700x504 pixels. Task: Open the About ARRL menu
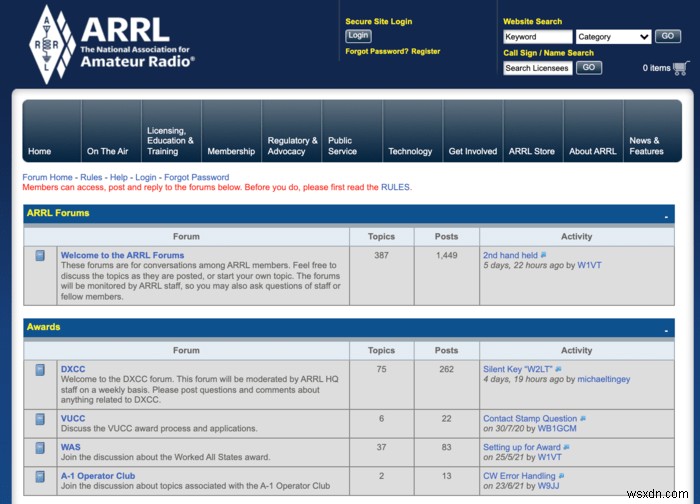[x=594, y=131]
